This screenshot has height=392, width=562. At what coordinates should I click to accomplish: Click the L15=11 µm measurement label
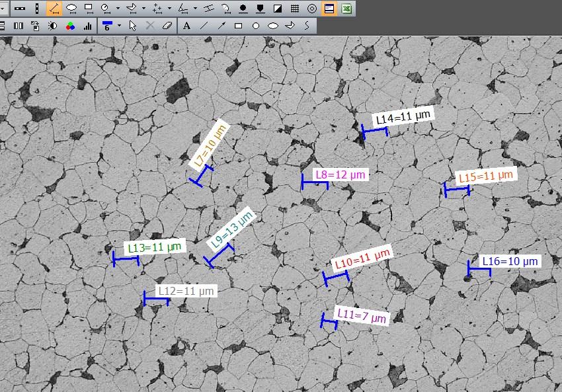coord(486,176)
